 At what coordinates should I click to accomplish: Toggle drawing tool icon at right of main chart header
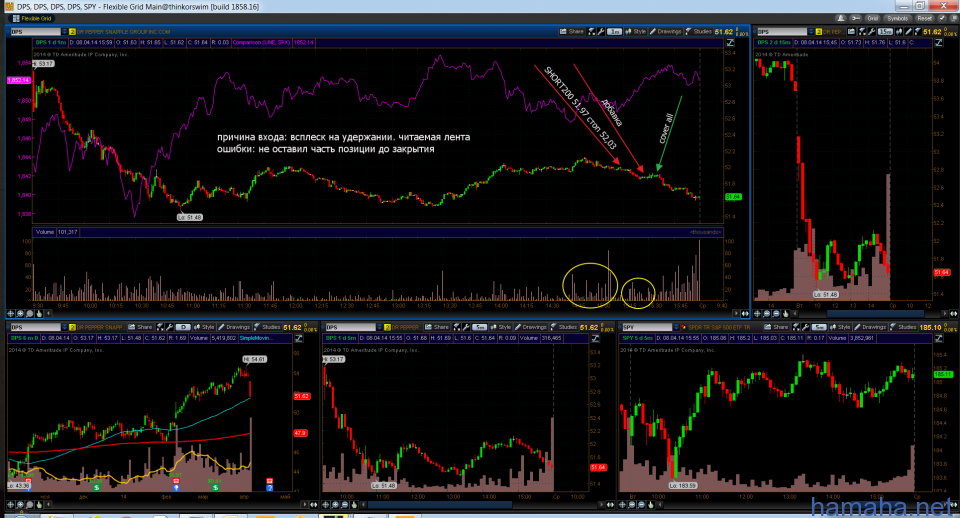[x=730, y=43]
